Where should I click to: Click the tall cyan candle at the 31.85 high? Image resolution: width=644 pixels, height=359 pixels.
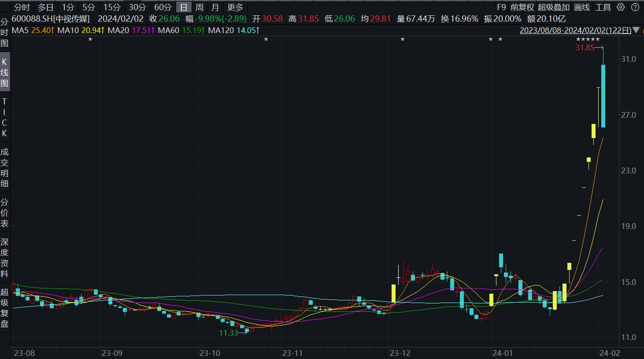click(603, 96)
